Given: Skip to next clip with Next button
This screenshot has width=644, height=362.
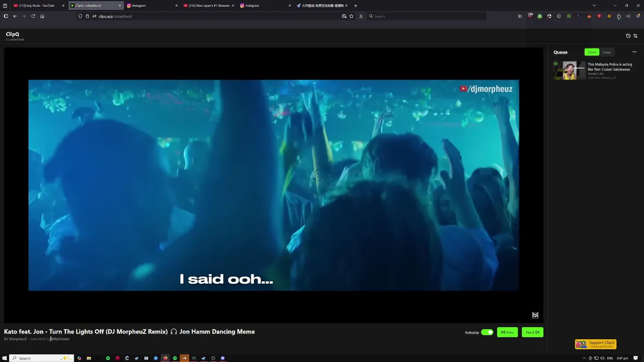Looking at the screenshot, I should 532,332.
